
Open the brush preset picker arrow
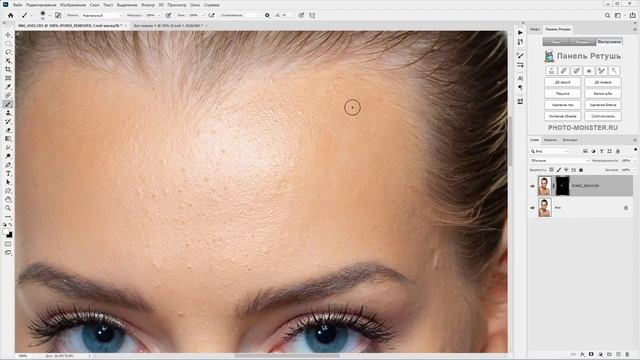click(x=49, y=16)
